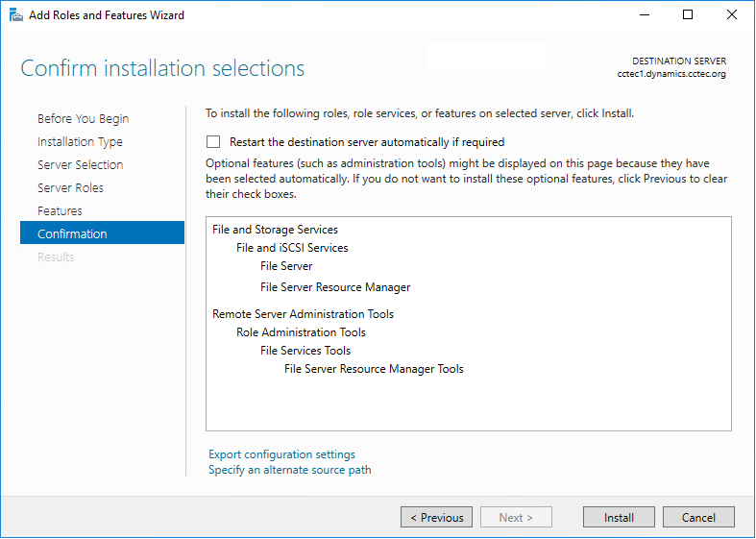Select the Confirmation step in sidebar
Viewport: 756px width, 539px height.
pos(72,234)
